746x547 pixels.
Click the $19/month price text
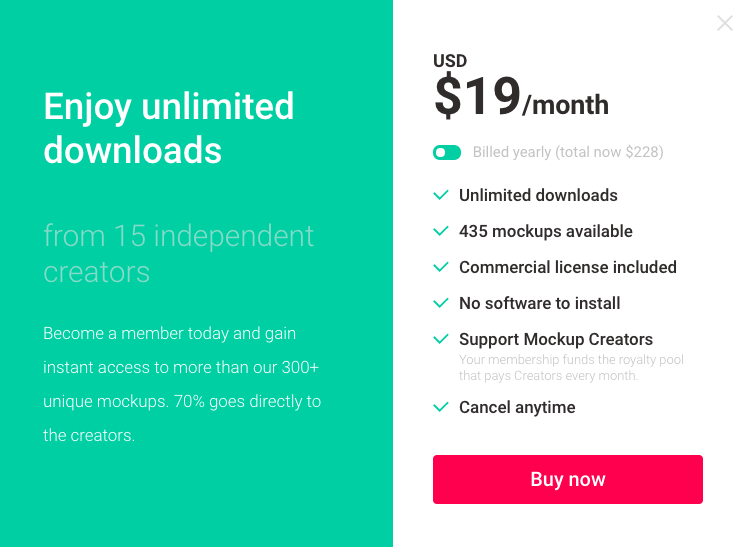point(521,98)
